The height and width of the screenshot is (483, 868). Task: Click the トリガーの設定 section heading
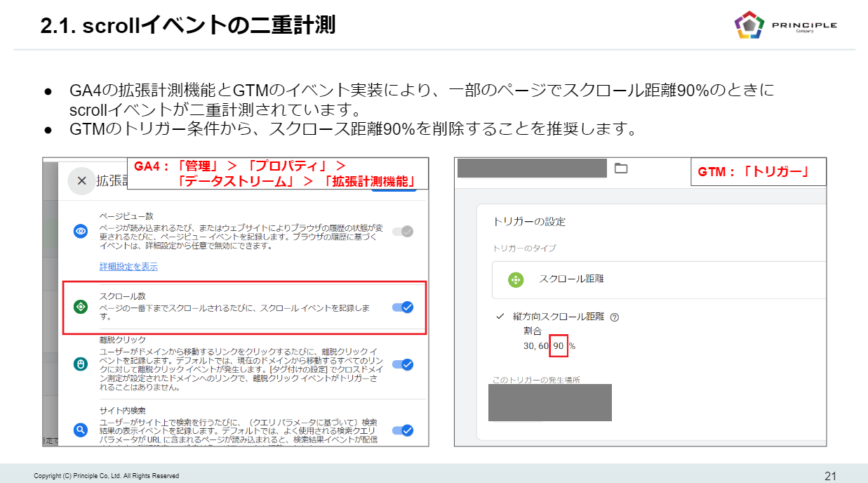coord(529,222)
